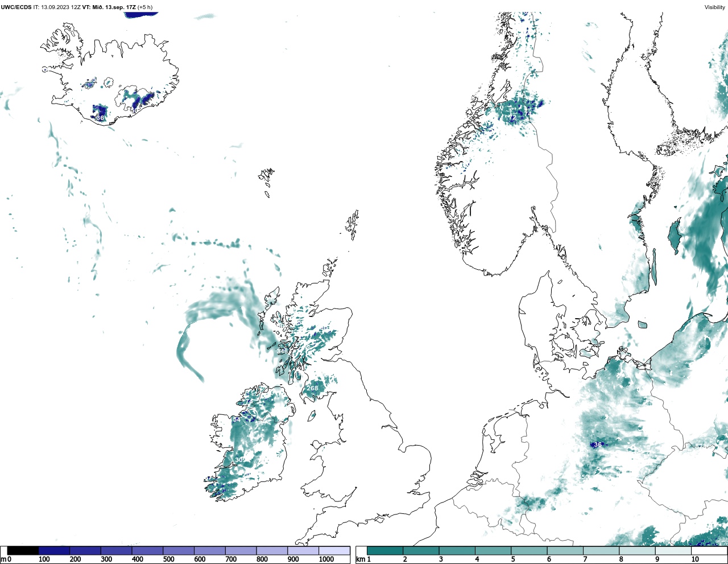Click the '36' value label over Germany
This screenshot has width=728, height=564.
[x=598, y=445]
